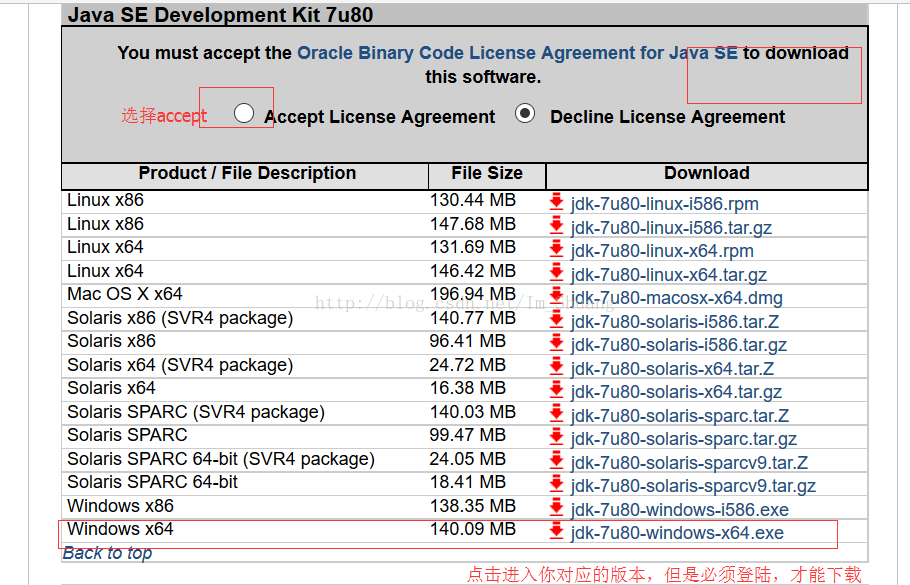Click download arrow icon for jdk-7u80-linux-i586.tar.gz
The height and width of the screenshot is (585, 910).
click(556, 225)
